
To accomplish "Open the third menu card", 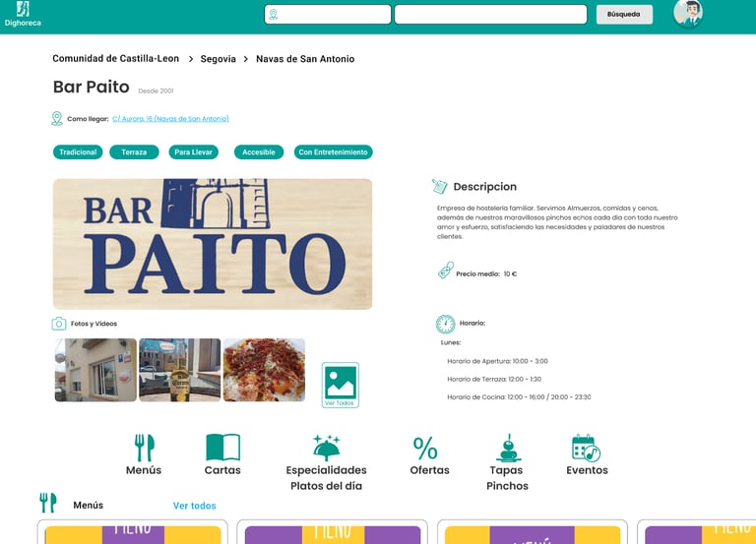I will (533, 532).
